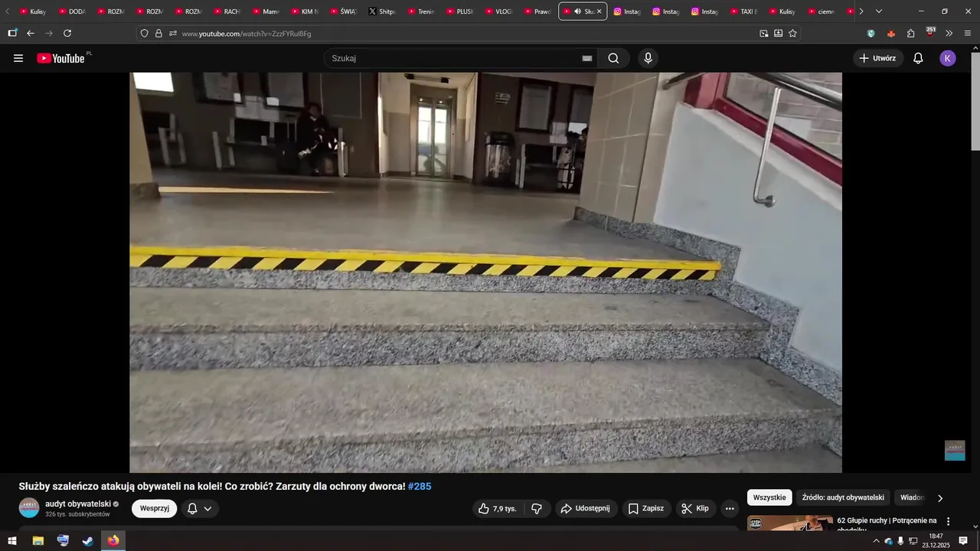Show hidden system tray icons
Screen dimensions: 980x551
pyautogui.click(x=876, y=541)
